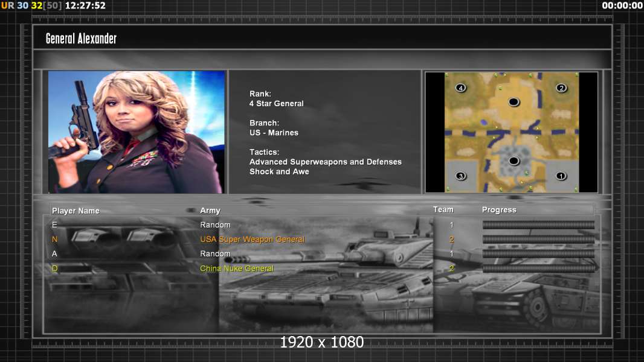The height and width of the screenshot is (362, 644).
Task: Click the China Nuke General army
Action: (x=237, y=268)
